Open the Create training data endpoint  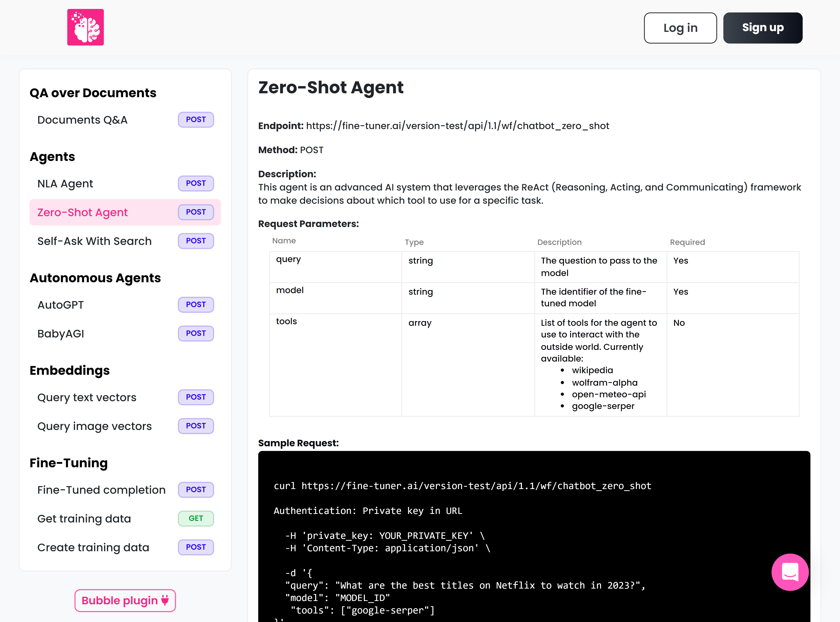click(93, 547)
